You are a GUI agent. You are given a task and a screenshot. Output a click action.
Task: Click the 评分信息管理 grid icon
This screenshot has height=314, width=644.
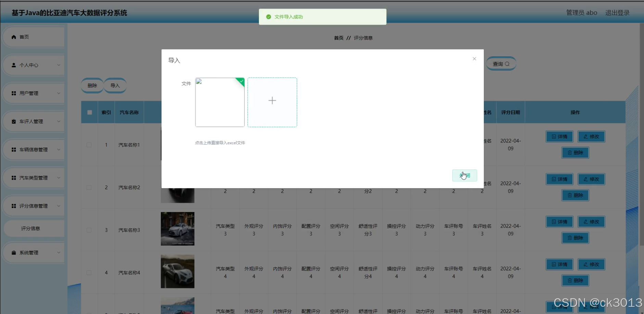14,206
